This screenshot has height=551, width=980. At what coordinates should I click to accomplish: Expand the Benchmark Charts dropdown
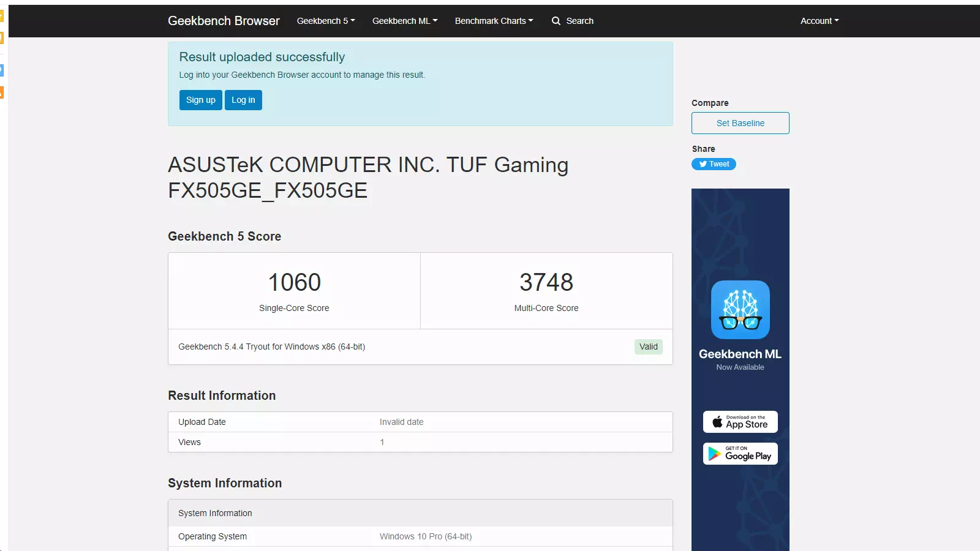(x=494, y=20)
